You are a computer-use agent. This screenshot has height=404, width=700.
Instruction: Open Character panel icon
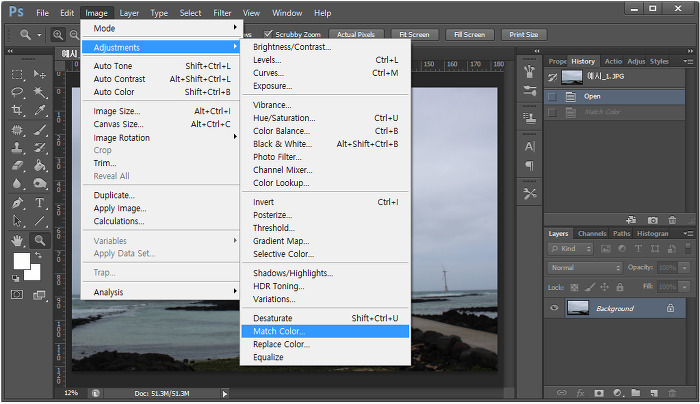(x=529, y=146)
